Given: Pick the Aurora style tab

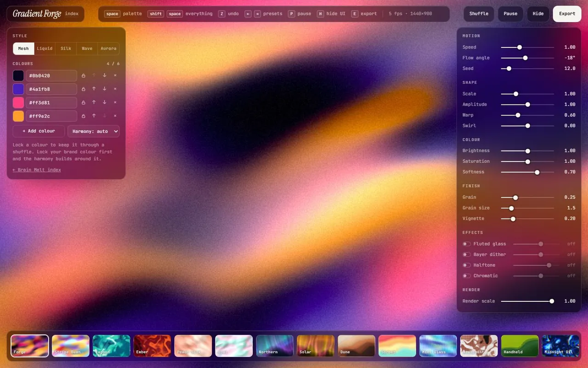Looking at the screenshot, I should click(108, 48).
